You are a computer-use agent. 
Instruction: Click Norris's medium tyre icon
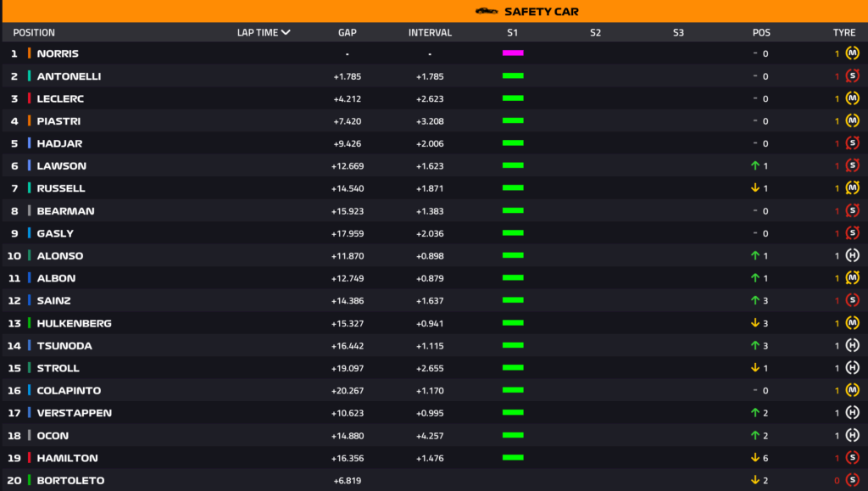[x=853, y=53]
